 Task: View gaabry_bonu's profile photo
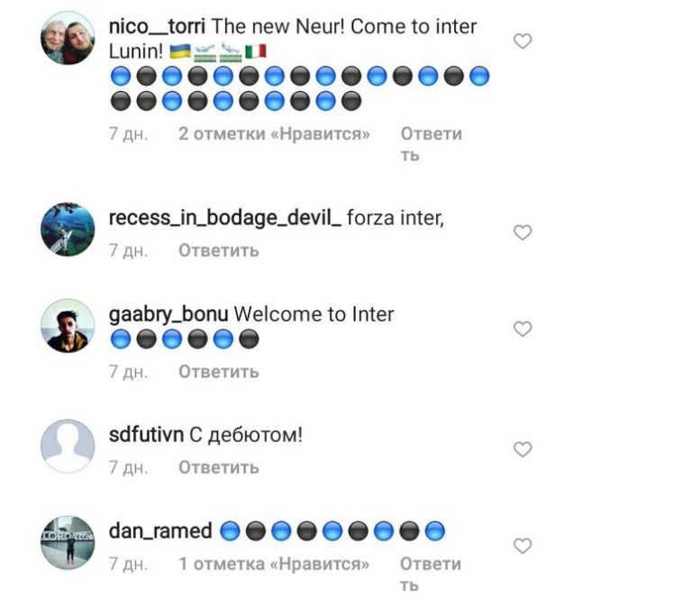(x=68, y=326)
